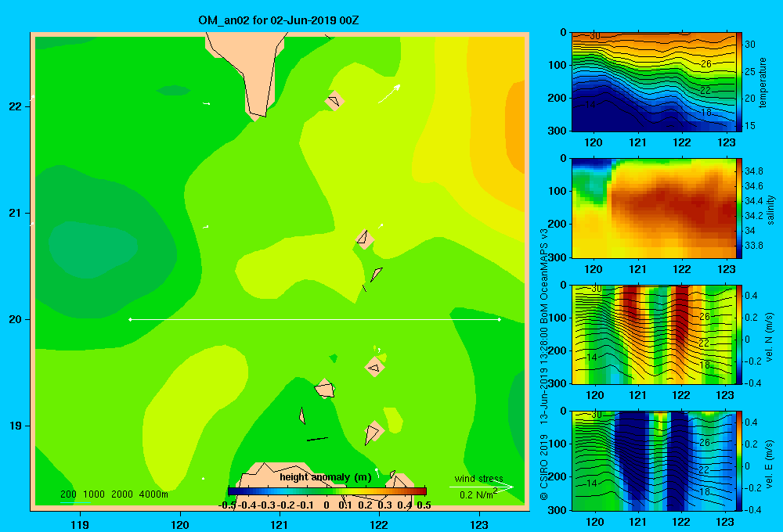The height and width of the screenshot is (532, 783).
Task: Click the '34.8' salinity scale value
Action: [x=753, y=171]
